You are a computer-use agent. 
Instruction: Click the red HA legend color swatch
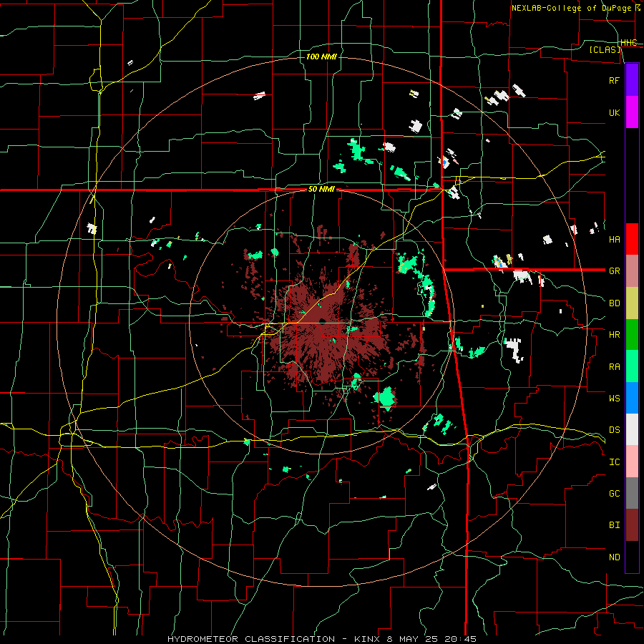coord(632,239)
